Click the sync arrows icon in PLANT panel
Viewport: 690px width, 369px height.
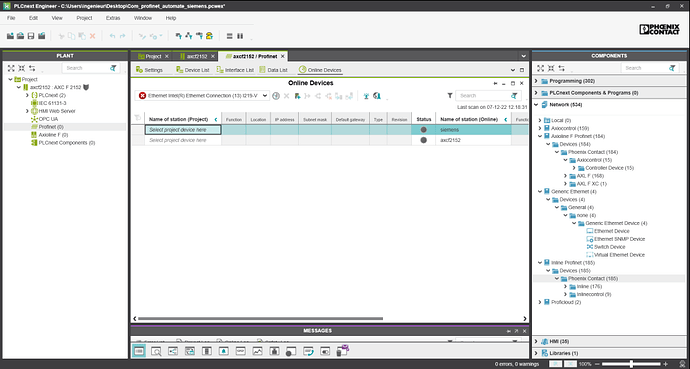pyautogui.click(x=32, y=68)
